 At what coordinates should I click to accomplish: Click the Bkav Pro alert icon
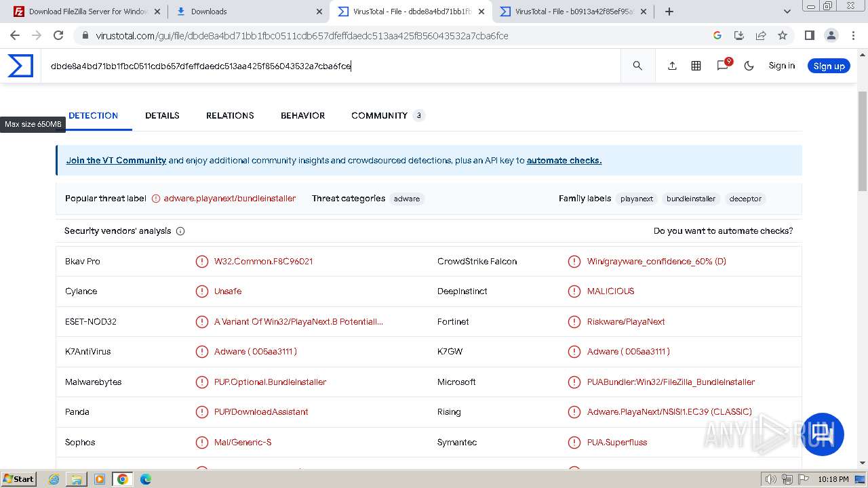coord(202,262)
